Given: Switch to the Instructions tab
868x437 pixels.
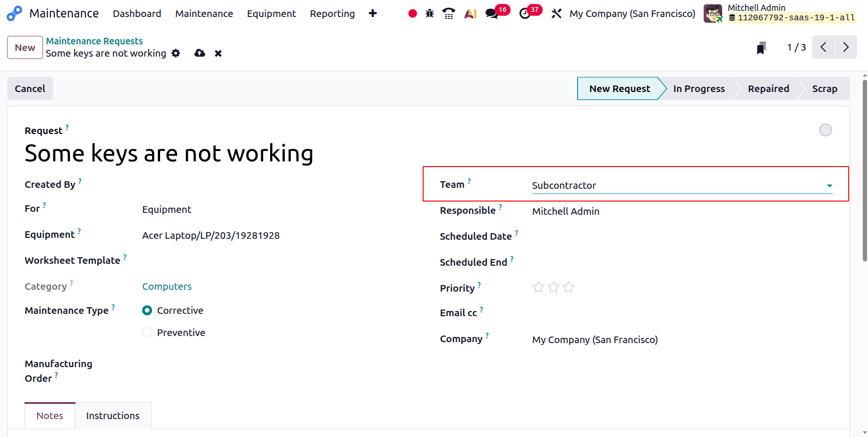Looking at the screenshot, I should click(113, 415).
